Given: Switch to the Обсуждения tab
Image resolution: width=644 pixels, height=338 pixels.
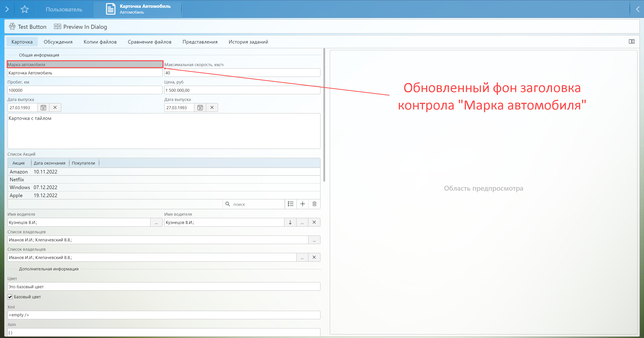Looking at the screenshot, I should pyautogui.click(x=58, y=42).
